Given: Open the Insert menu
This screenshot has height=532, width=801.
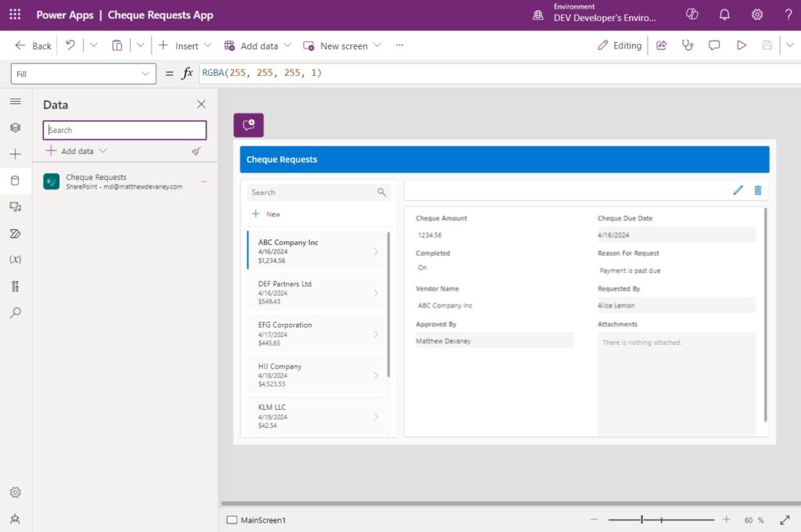Looking at the screenshot, I should [181, 45].
